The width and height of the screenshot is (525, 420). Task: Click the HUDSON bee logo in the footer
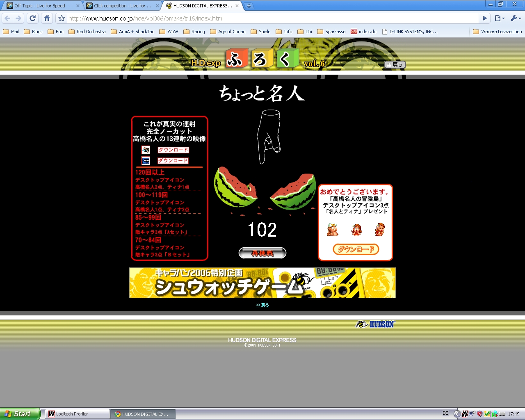(374, 324)
